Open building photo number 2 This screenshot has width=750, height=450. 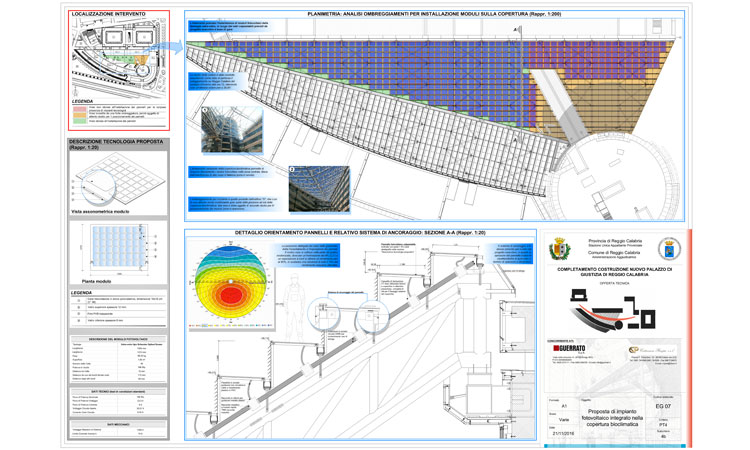pos(319,188)
